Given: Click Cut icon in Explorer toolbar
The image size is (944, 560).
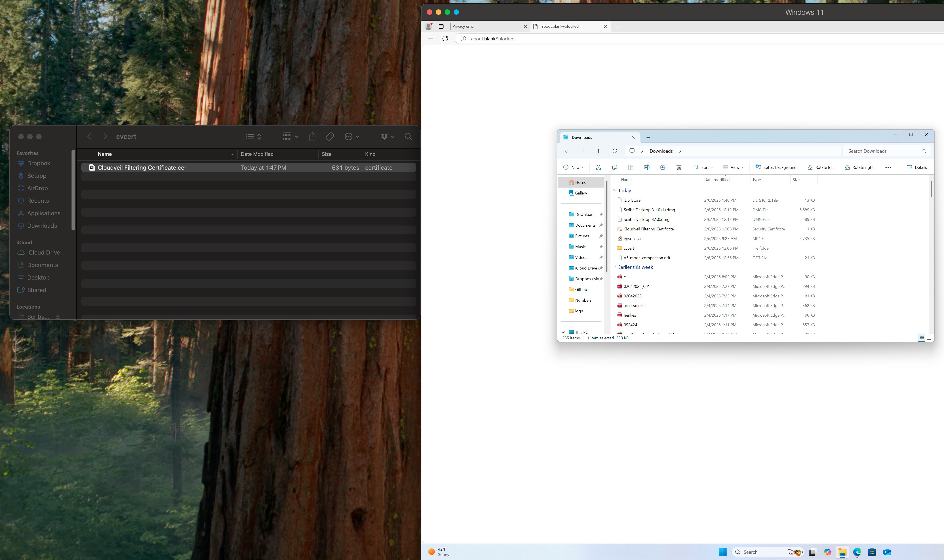Looking at the screenshot, I should pos(598,167).
